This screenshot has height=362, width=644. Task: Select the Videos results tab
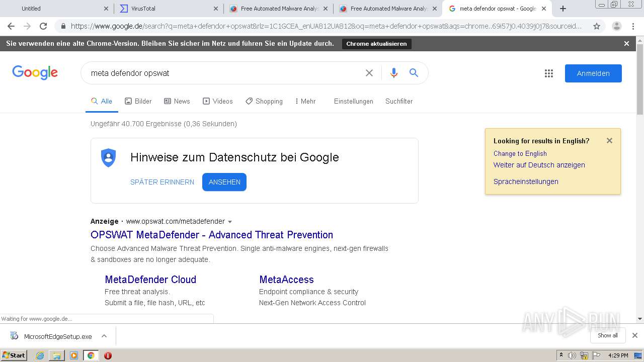(218, 101)
